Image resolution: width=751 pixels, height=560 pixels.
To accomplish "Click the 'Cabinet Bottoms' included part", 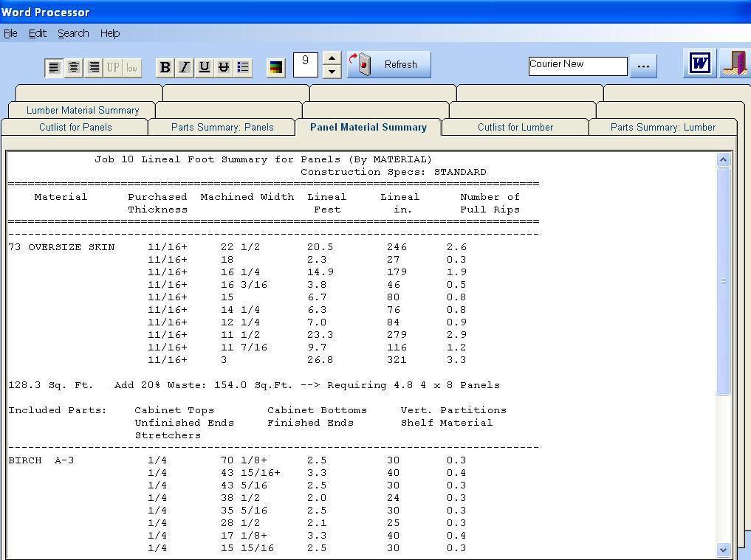I will coord(317,410).
